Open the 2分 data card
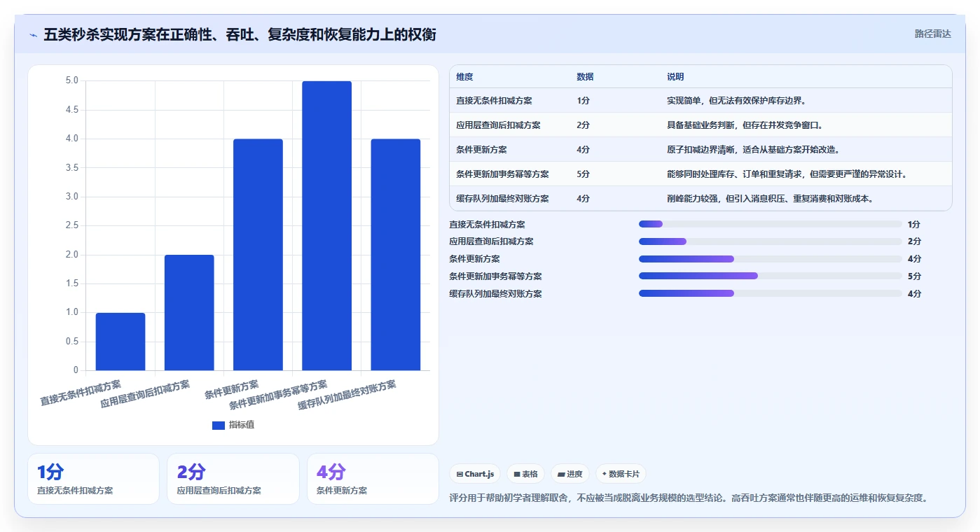The image size is (980, 532). tap(233, 479)
